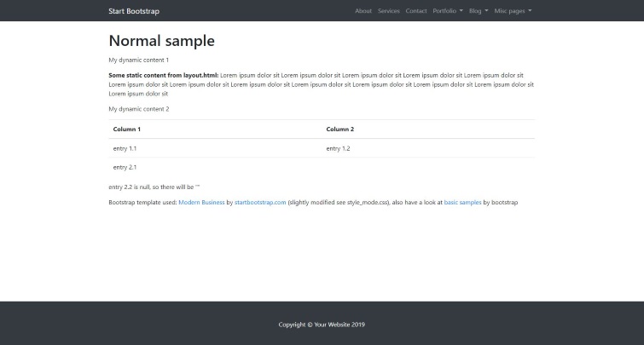Open the About page in navbar
This screenshot has height=345, width=644.
(x=363, y=11)
